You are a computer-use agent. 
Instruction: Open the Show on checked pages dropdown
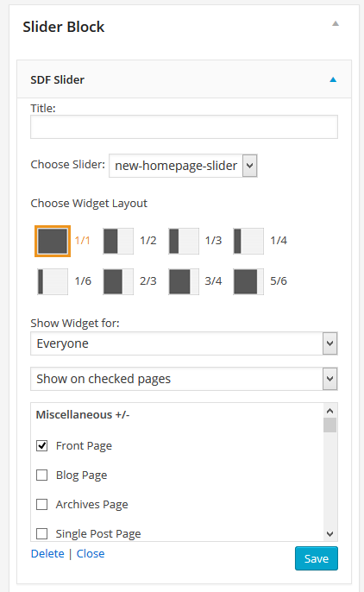[x=184, y=379]
